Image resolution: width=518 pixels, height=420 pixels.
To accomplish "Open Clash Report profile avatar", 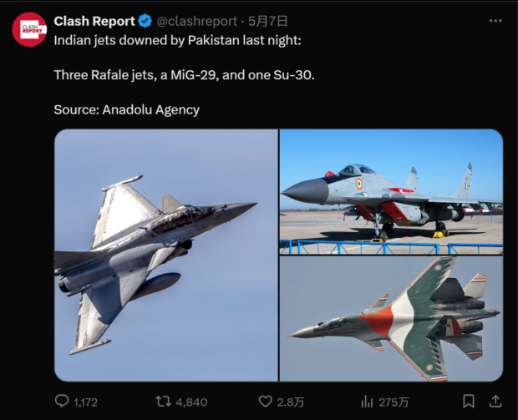I will 29,30.
